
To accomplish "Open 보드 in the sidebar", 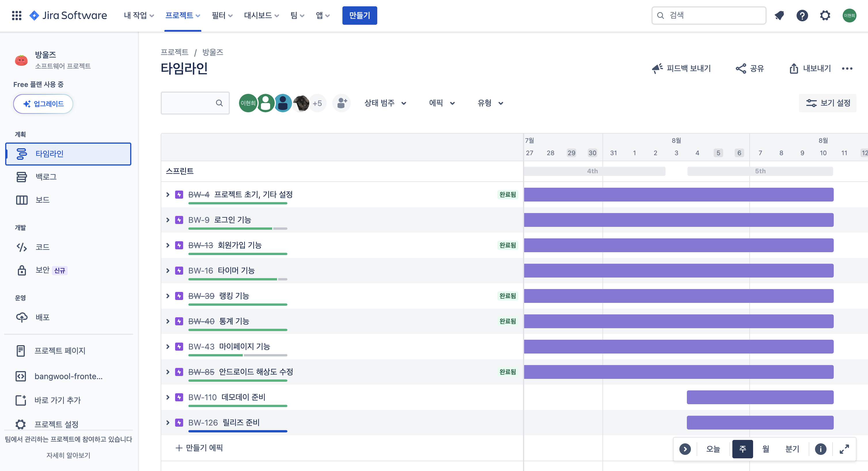I will pos(69,200).
